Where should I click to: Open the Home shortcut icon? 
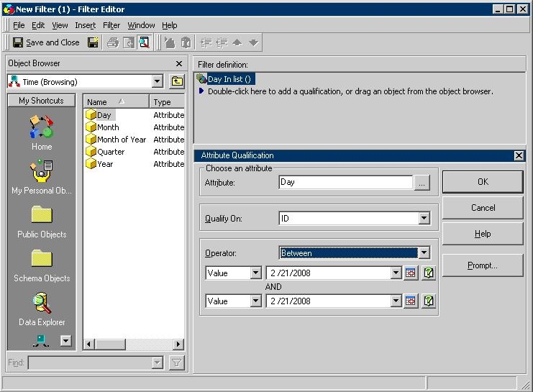pyautogui.click(x=42, y=129)
